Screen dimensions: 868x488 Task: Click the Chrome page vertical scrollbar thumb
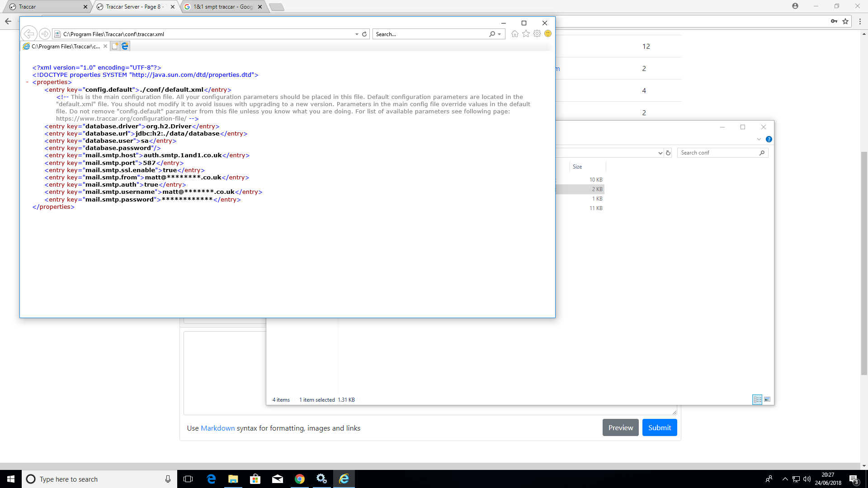click(x=864, y=264)
